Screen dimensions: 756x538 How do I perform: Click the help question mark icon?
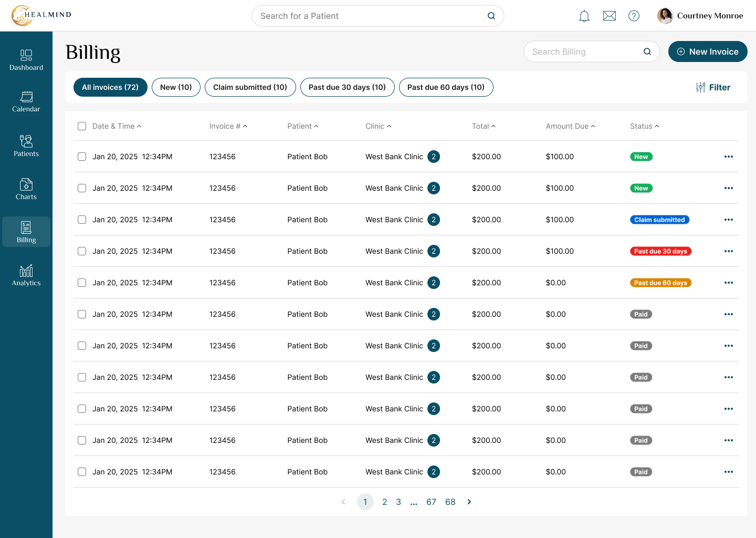634,16
